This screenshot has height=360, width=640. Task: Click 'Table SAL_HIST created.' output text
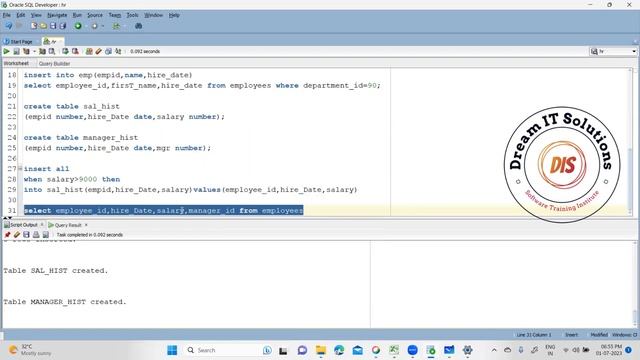tap(56, 271)
